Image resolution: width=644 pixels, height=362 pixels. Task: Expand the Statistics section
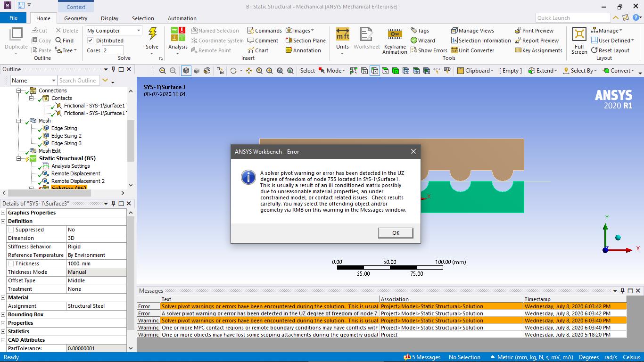click(x=3, y=331)
